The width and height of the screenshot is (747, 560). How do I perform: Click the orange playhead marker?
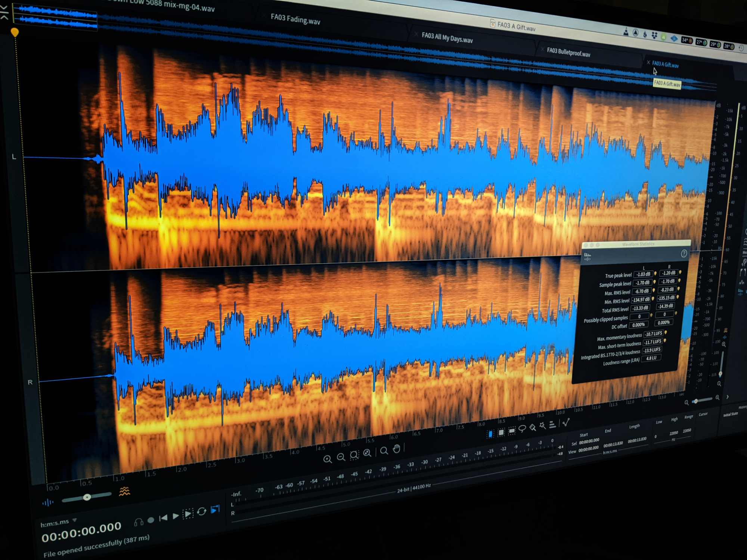pyautogui.click(x=15, y=32)
